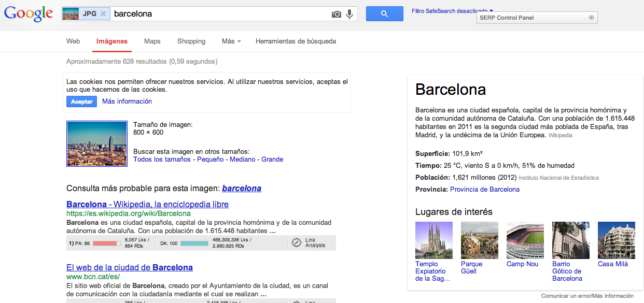The height and width of the screenshot is (303, 644).
Task: Select the Grande image size link
Action: pyautogui.click(x=273, y=158)
